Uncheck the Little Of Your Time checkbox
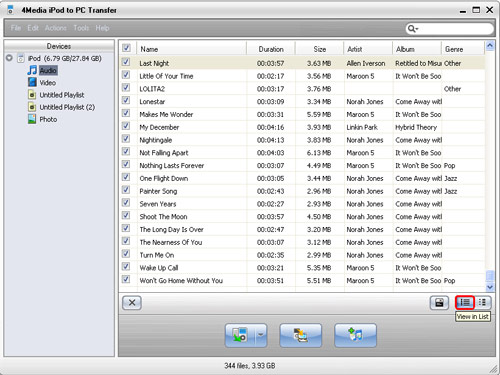This screenshot has width=500, height=375. point(126,75)
